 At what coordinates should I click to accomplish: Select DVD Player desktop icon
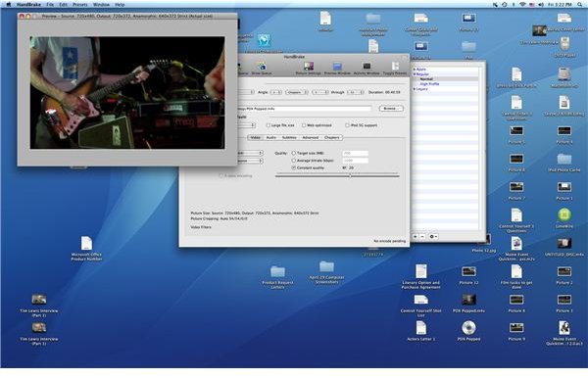coord(564,47)
